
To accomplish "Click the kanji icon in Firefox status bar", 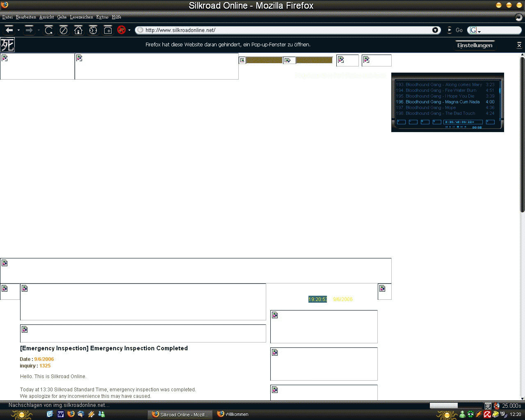I will tap(488, 406).
